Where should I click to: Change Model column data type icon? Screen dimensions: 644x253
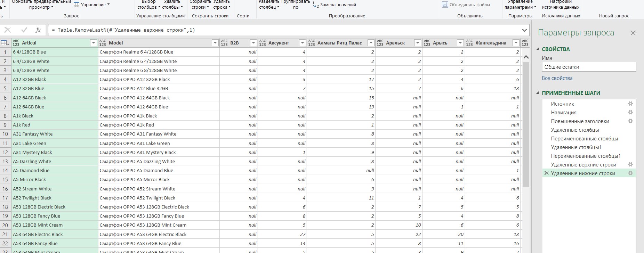pyautogui.click(x=103, y=43)
